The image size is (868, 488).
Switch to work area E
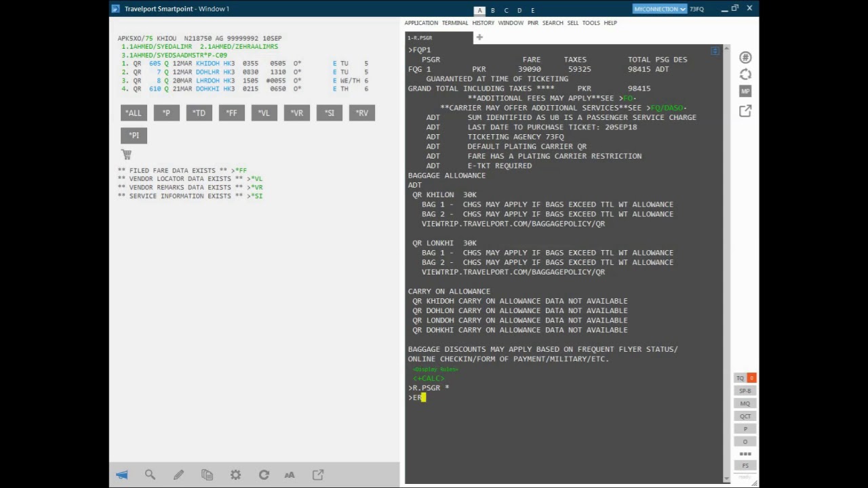[532, 10]
